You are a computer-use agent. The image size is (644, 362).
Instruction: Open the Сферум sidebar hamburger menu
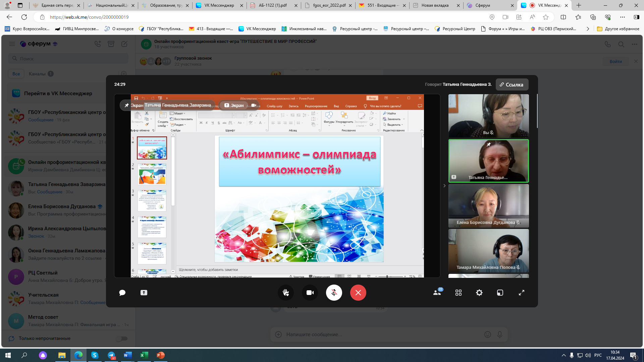[12, 44]
